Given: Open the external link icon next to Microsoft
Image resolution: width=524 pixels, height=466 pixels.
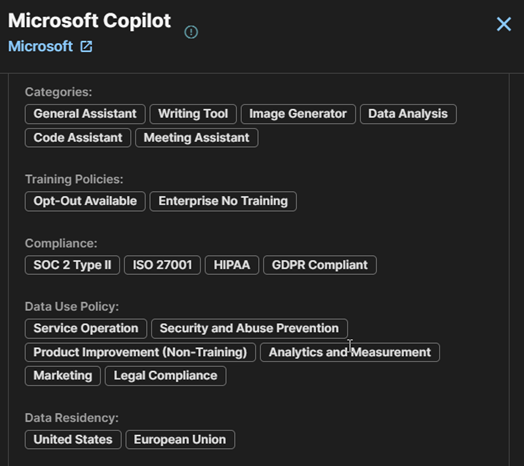Looking at the screenshot, I should click(86, 46).
